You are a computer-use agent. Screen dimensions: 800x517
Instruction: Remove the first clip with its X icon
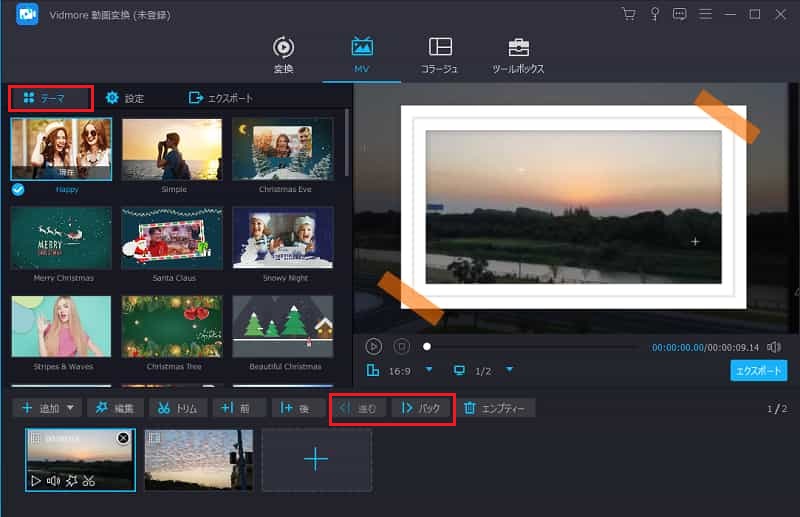click(x=123, y=438)
